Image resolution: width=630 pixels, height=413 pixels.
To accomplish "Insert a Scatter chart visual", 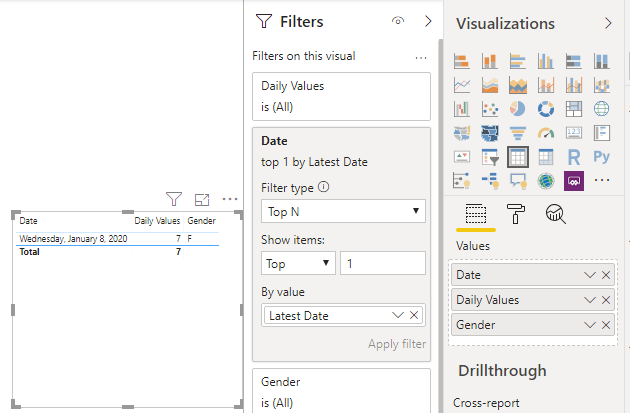I will click(x=489, y=108).
